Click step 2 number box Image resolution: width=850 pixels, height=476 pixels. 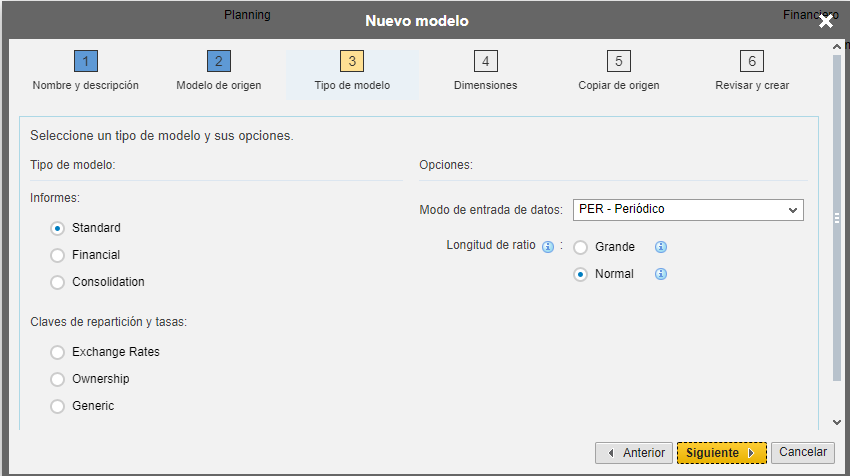[x=219, y=61]
